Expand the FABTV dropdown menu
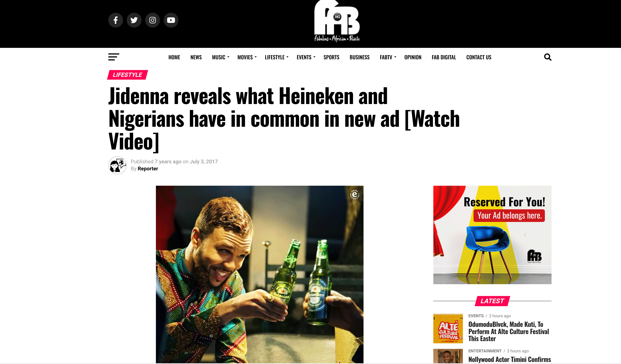 point(388,57)
